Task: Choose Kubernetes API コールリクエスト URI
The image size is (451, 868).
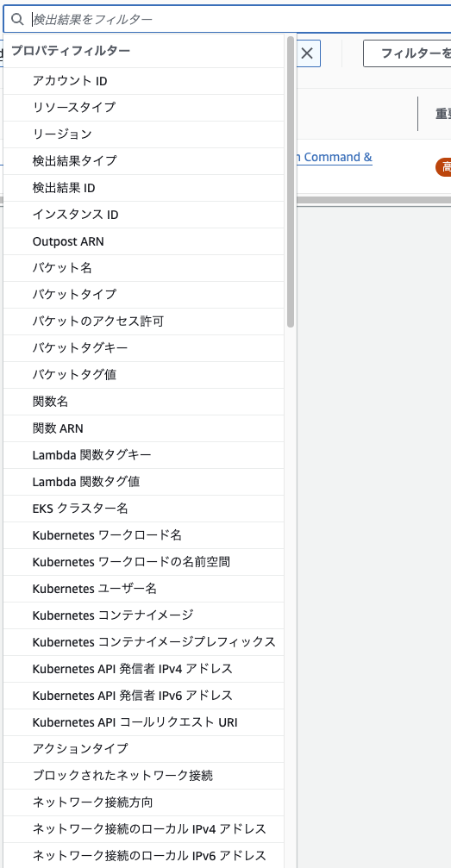Action: [x=143, y=722]
